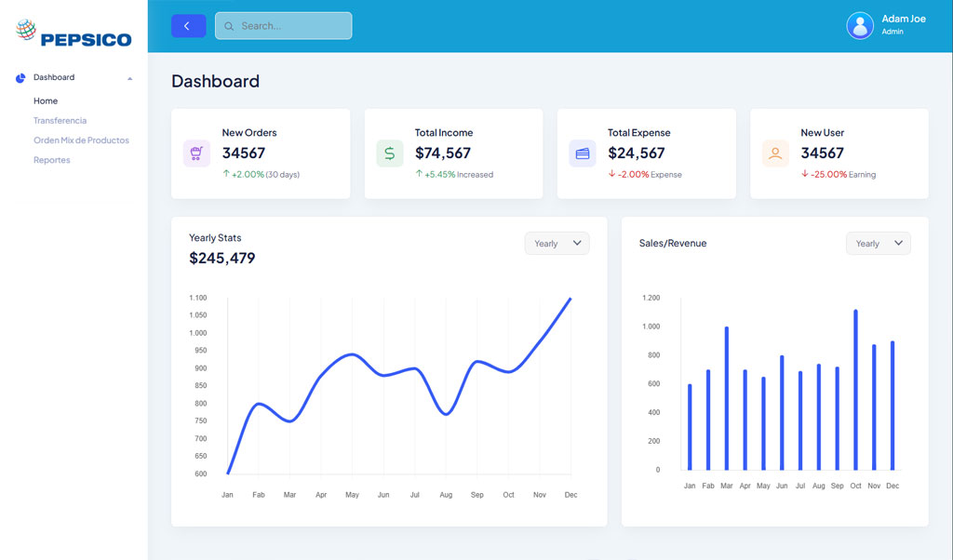This screenshot has width=953, height=560.
Task: Click the Adam Joe username text
Action: 903,19
